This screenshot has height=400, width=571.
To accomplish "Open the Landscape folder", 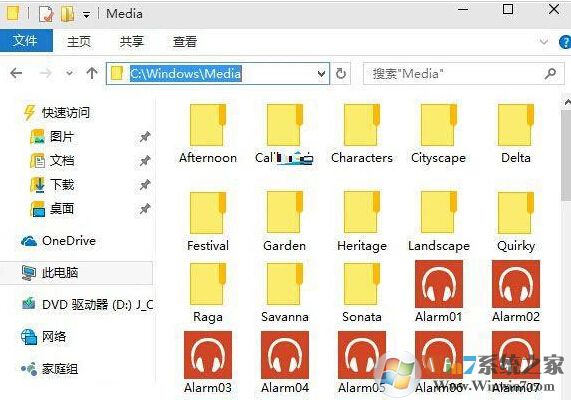I will pyautogui.click(x=438, y=221).
